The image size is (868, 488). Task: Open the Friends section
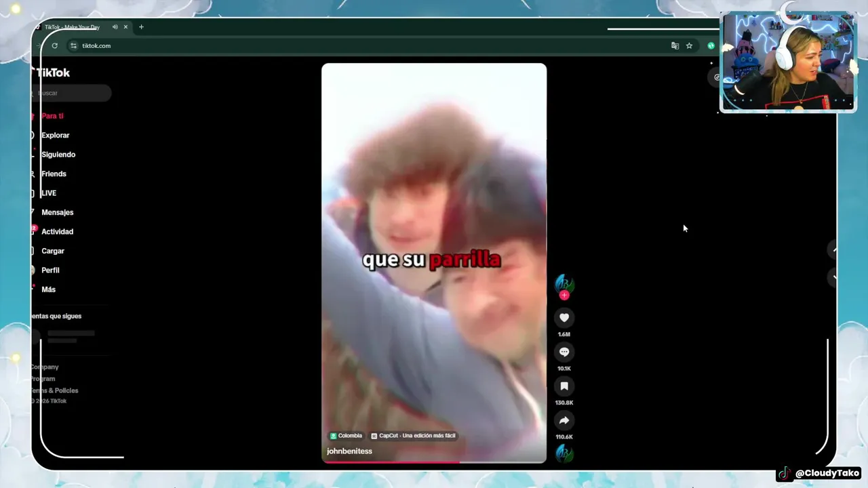[x=54, y=174]
